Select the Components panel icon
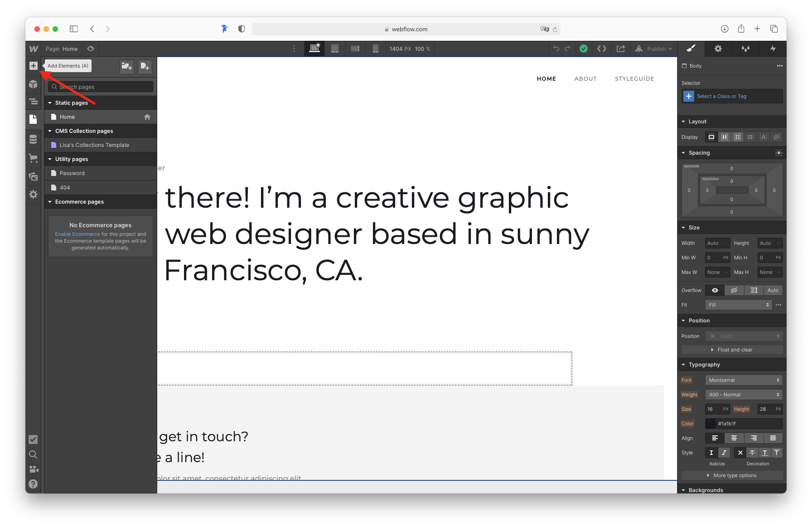 point(34,84)
